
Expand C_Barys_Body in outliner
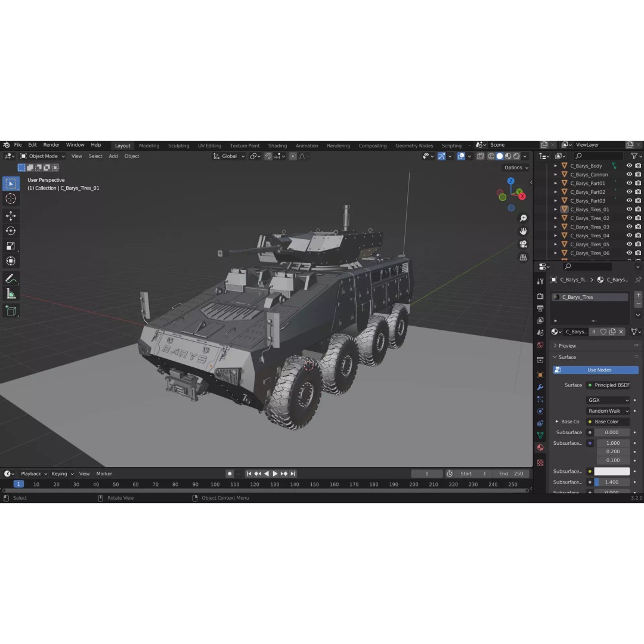pyautogui.click(x=555, y=166)
